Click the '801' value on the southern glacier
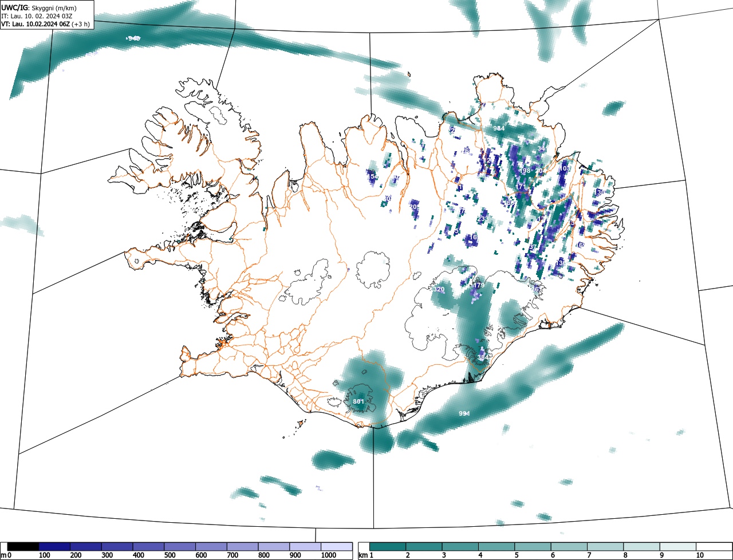The height and width of the screenshot is (560, 733). [x=358, y=401]
